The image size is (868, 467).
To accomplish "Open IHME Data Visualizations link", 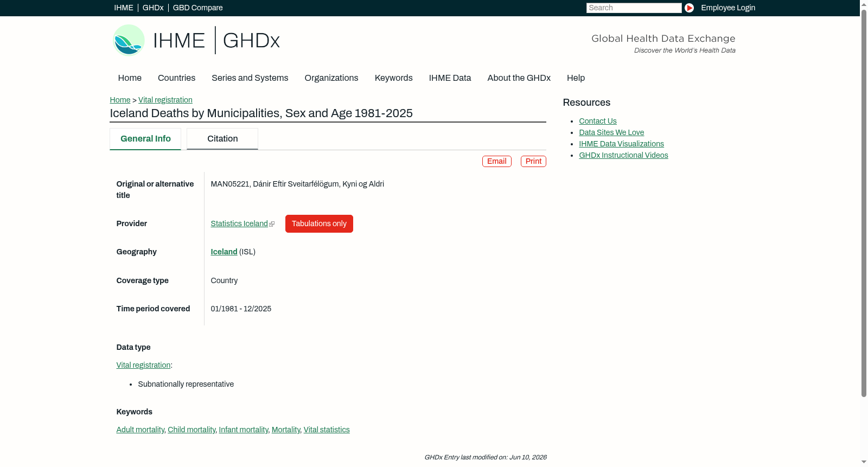I will [x=621, y=144].
